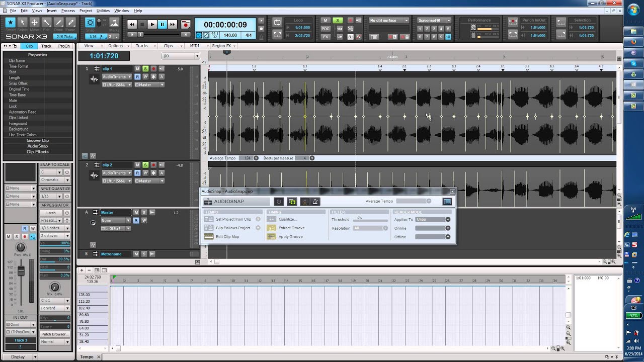Click the Latch arpeggiator button
The image size is (644, 362).
51,213
